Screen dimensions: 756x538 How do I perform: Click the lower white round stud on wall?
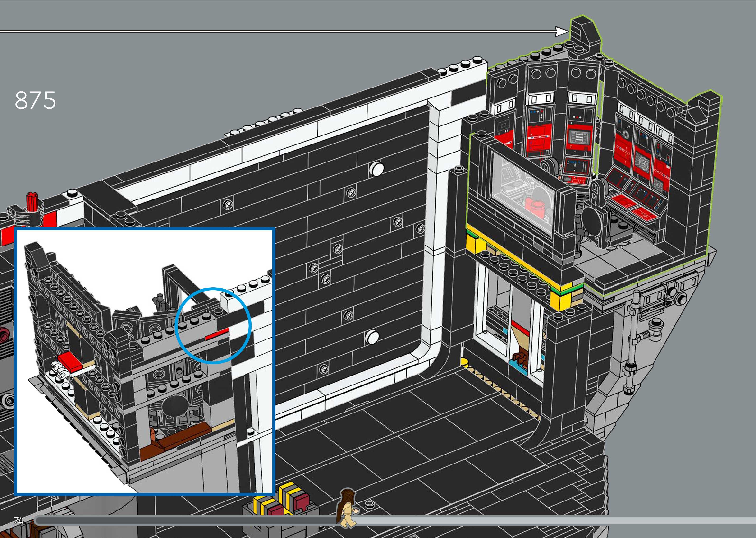pos(372,338)
